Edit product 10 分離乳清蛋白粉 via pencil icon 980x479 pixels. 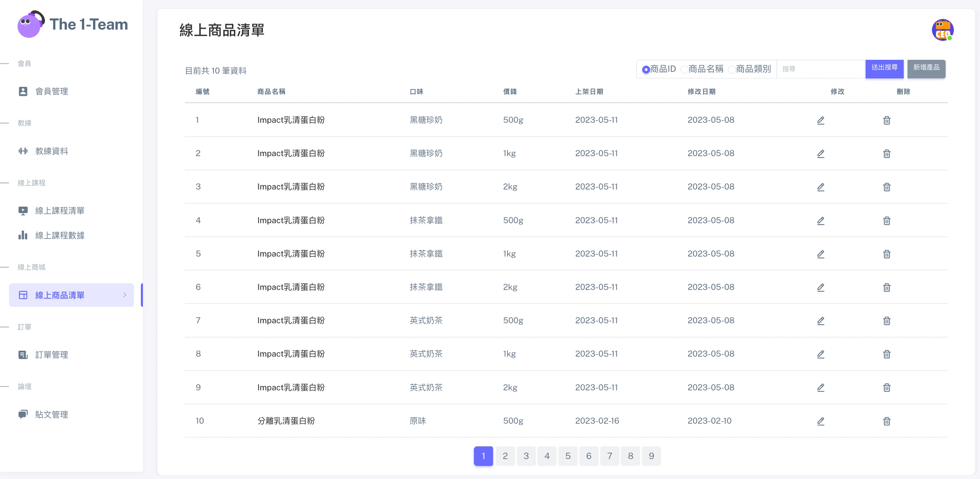[x=820, y=421]
